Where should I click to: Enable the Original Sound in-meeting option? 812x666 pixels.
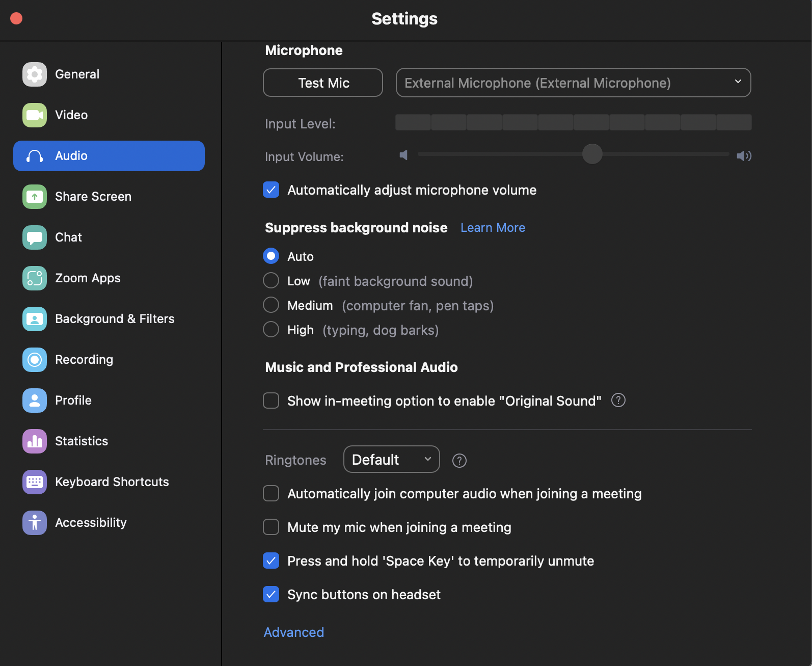(271, 401)
